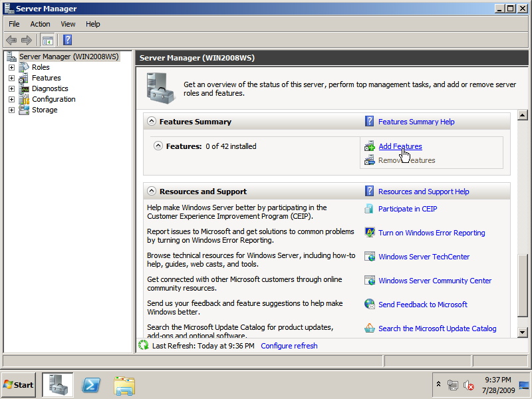Click the network icon in system tray
The height and width of the screenshot is (399, 532).
tap(453, 385)
